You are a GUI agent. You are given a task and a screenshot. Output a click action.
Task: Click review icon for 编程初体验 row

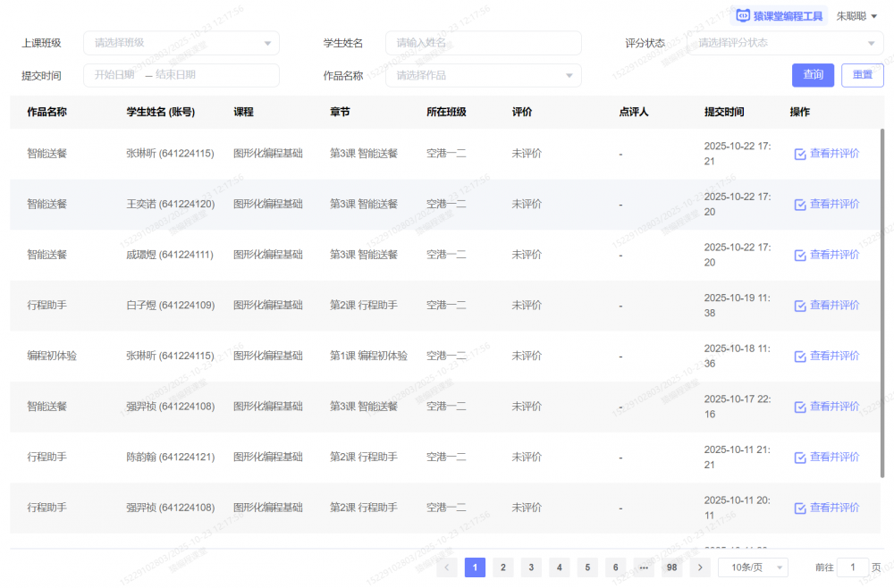coord(800,357)
